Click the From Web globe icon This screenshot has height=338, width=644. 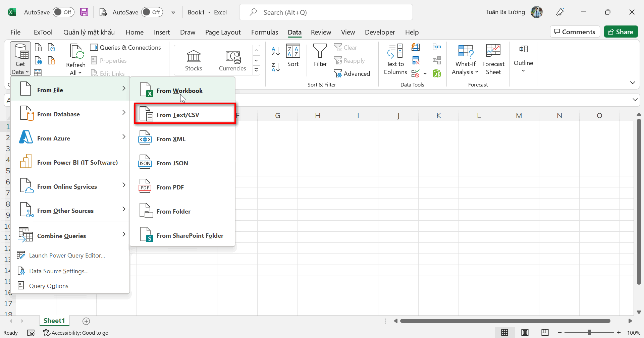[x=39, y=60]
